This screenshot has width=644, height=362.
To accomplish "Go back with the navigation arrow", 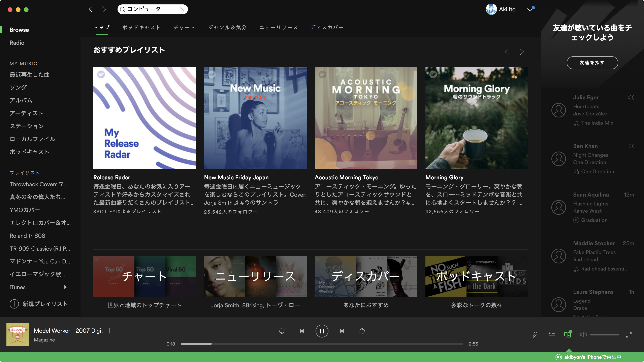I will click(91, 9).
